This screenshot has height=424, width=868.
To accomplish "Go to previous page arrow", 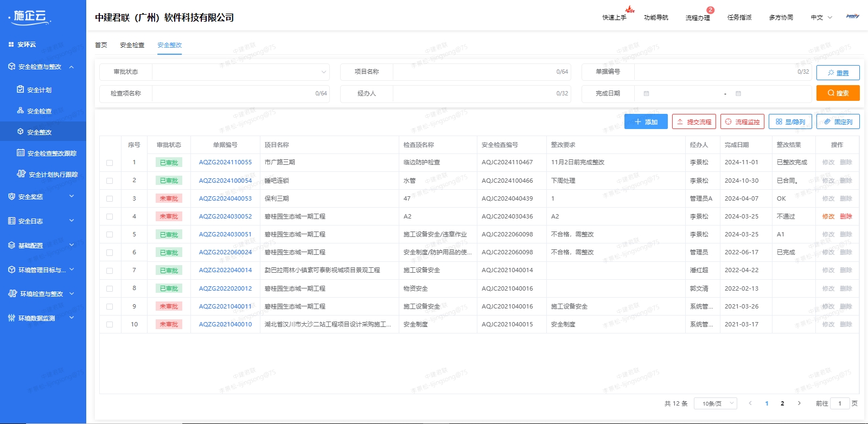I will coord(750,403).
